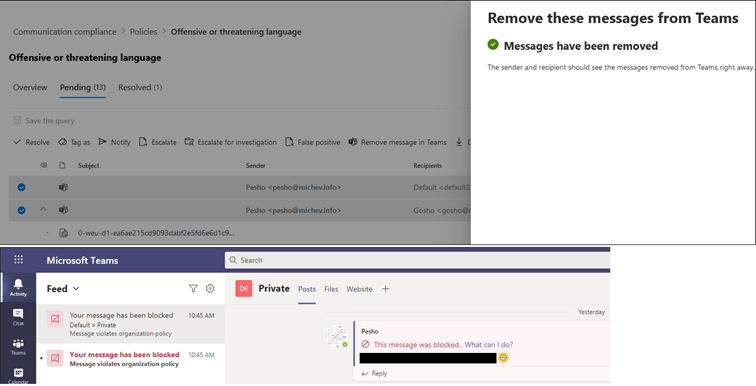
Task: Click the Microsoft Teams title
Action: coord(82,260)
